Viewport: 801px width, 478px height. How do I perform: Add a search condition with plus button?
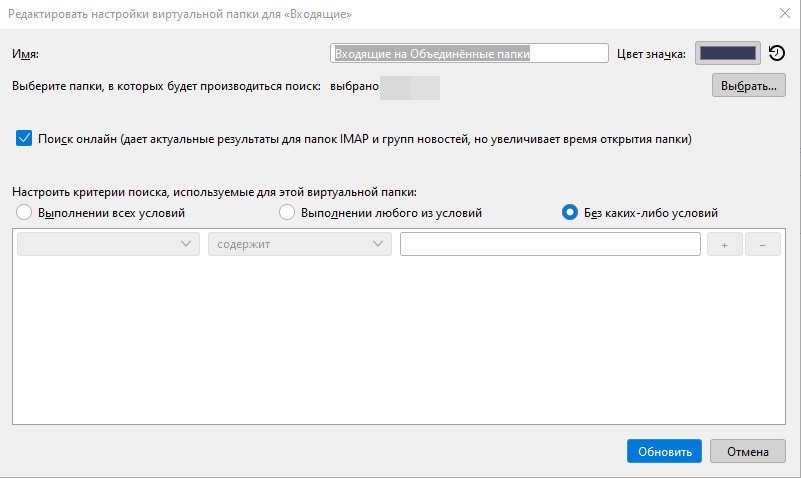pos(724,245)
